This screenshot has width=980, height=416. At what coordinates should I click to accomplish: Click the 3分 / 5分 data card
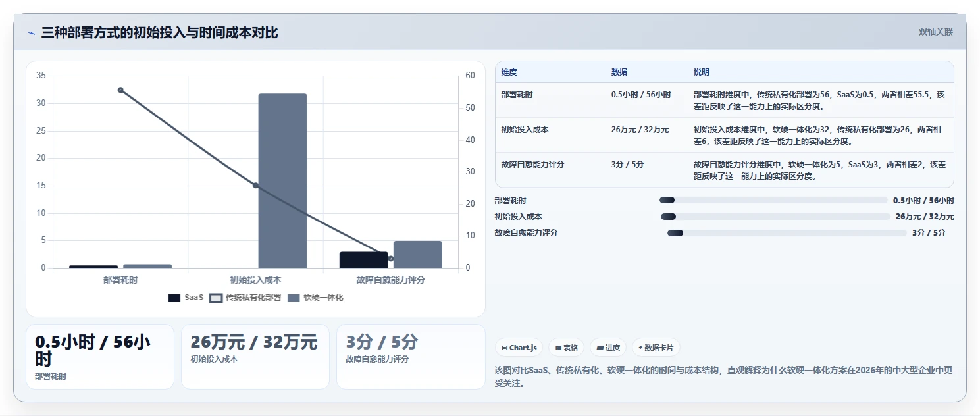(411, 357)
